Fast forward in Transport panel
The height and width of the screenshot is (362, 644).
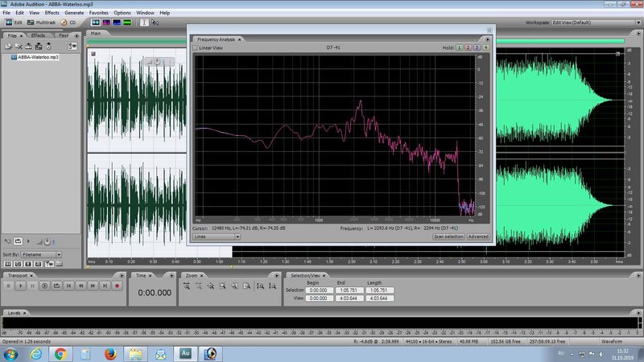pyautogui.click(x=93, y=286)
